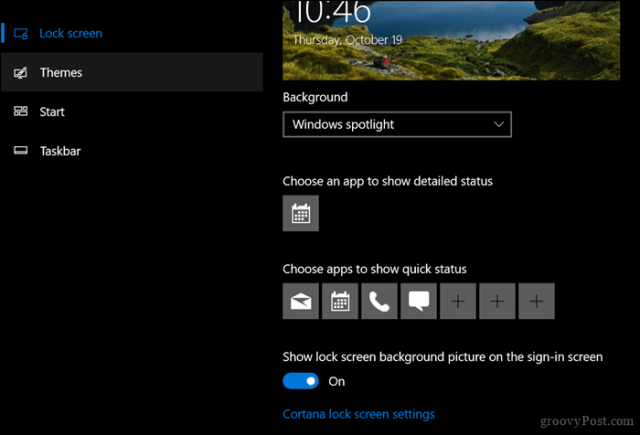Screen dimensions: 640x435
Task: Add an app with the middle plus tile
Action: click(x=497, y=301)
